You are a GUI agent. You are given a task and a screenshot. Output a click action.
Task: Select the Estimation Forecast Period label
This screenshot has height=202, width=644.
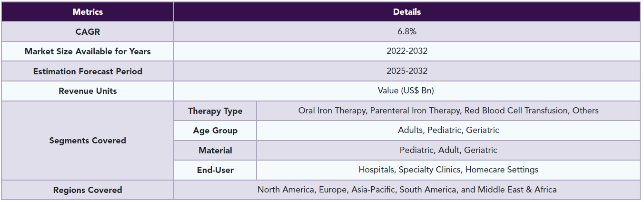coord(88,71)
